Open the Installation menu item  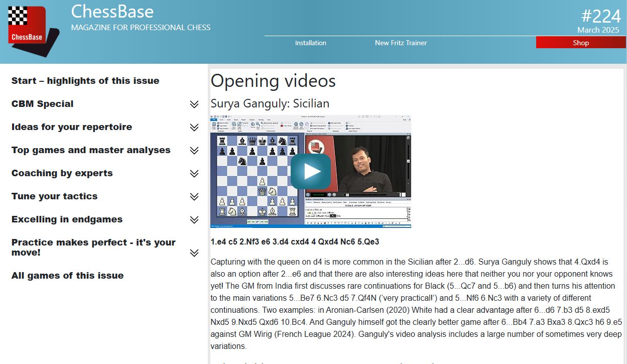[310, 43]
